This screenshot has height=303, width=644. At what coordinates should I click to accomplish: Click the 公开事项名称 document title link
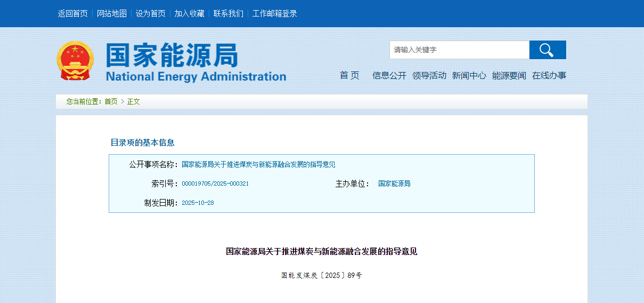(x=258, y=164)
